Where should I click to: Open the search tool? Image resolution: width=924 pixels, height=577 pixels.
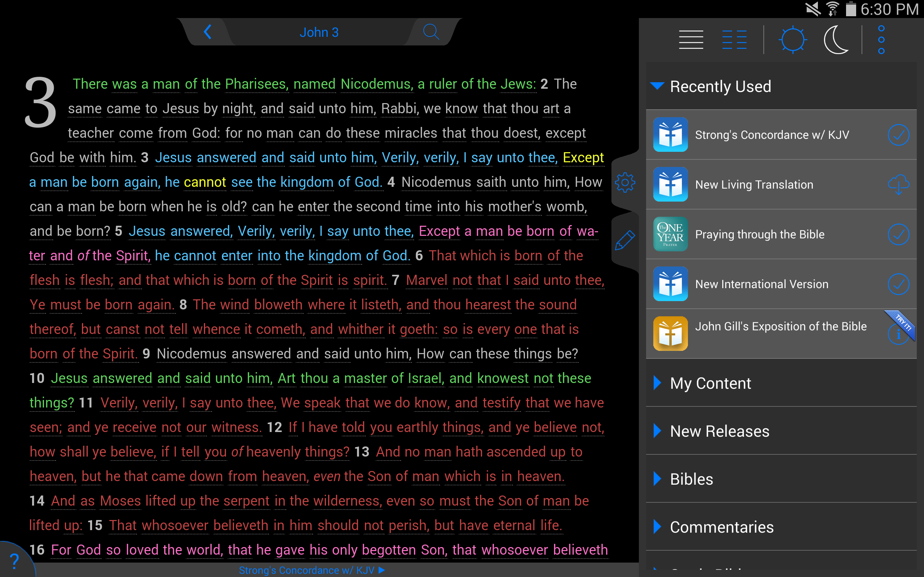click(431, 32)
